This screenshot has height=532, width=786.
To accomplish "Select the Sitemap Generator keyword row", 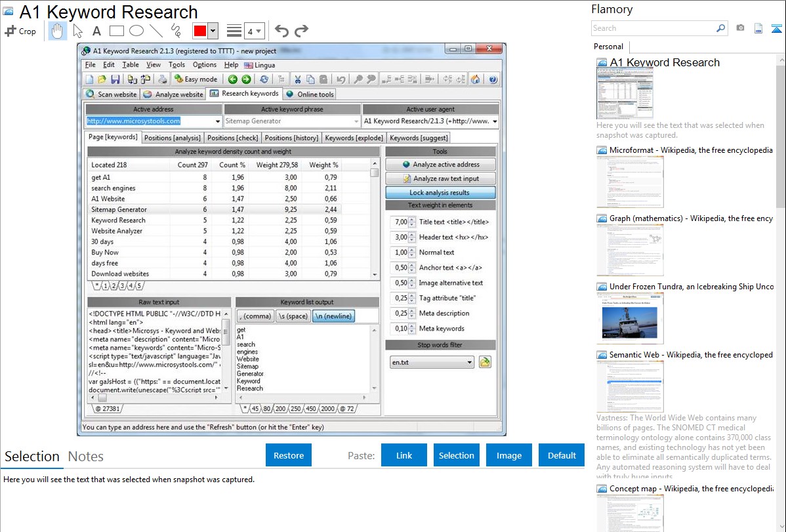I will 215,210.
